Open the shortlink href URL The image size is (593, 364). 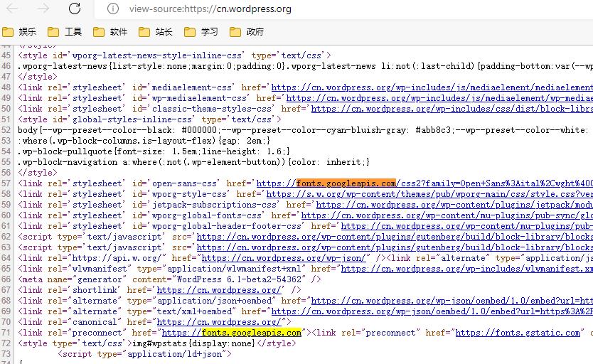[219, 290]
